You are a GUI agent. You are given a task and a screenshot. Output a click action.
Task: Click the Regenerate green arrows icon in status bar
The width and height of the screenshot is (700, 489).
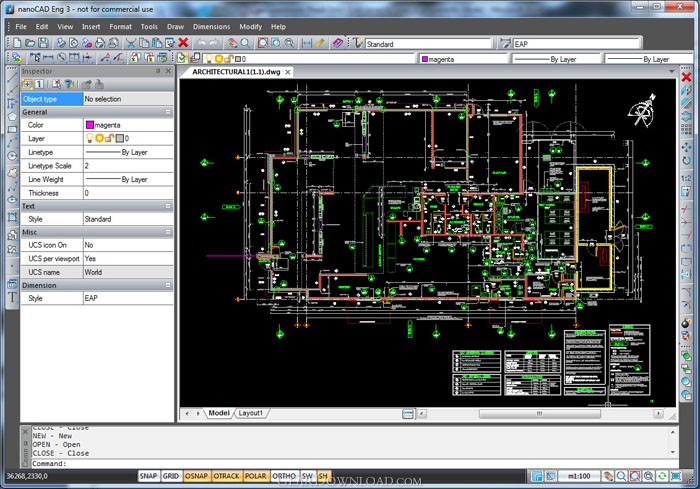[662, 476]
